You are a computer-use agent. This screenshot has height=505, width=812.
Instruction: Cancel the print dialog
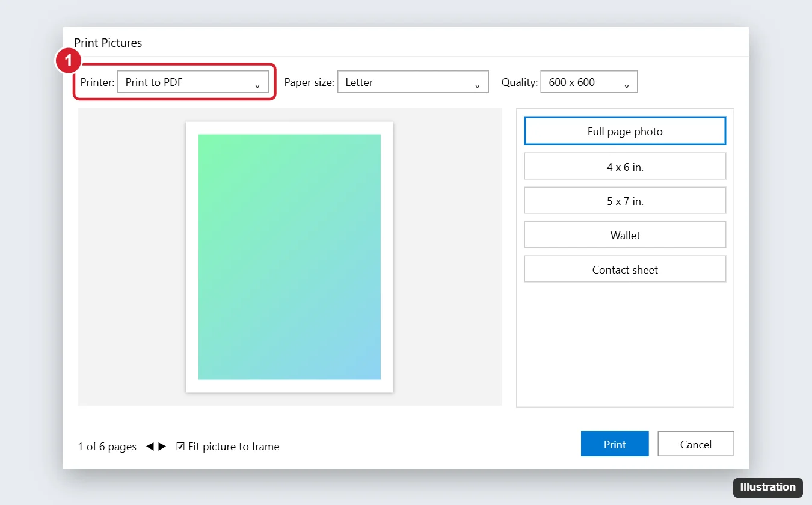click(696, 444)
